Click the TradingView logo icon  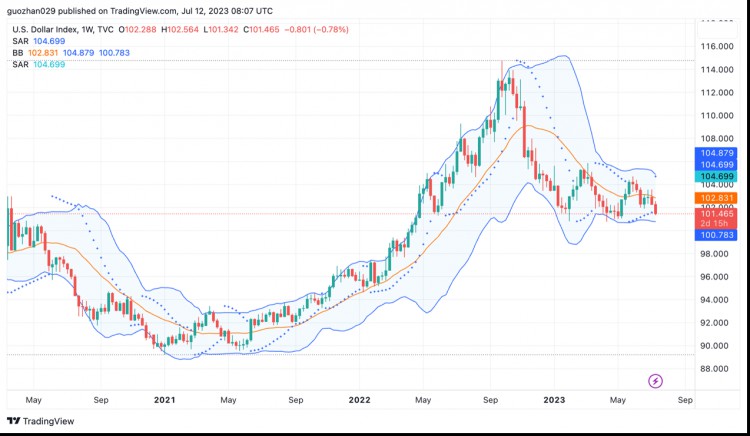pyautogui.click(x=14, y=421)
